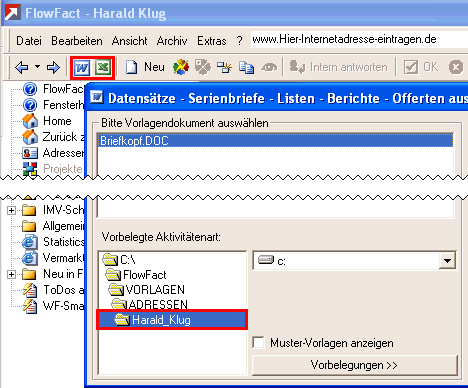This screenshot has height=388, width=468.
Task: Open the c: drive dropdown
Action: tap(447, 261)
